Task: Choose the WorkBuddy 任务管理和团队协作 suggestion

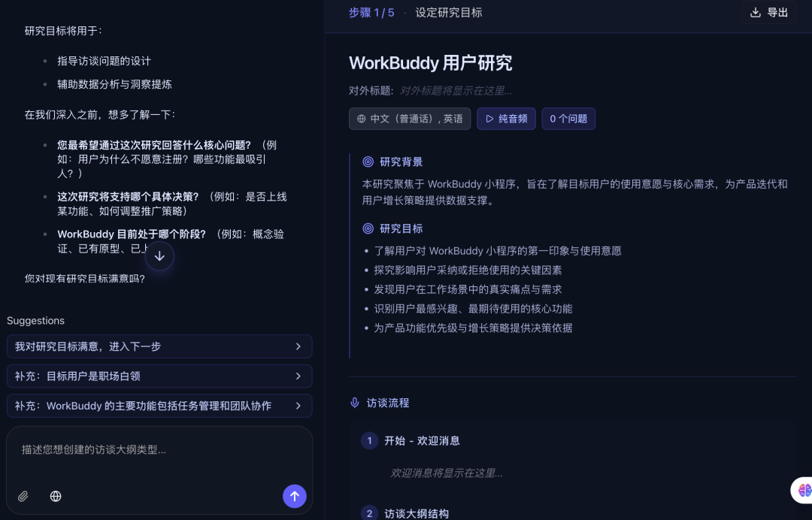Action: pyautogui.click(x=159, y=406)
